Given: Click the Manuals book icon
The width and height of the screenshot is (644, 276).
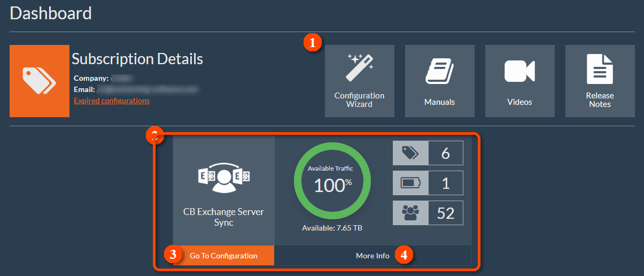Looking at the screenshot, I should [439, 71].
